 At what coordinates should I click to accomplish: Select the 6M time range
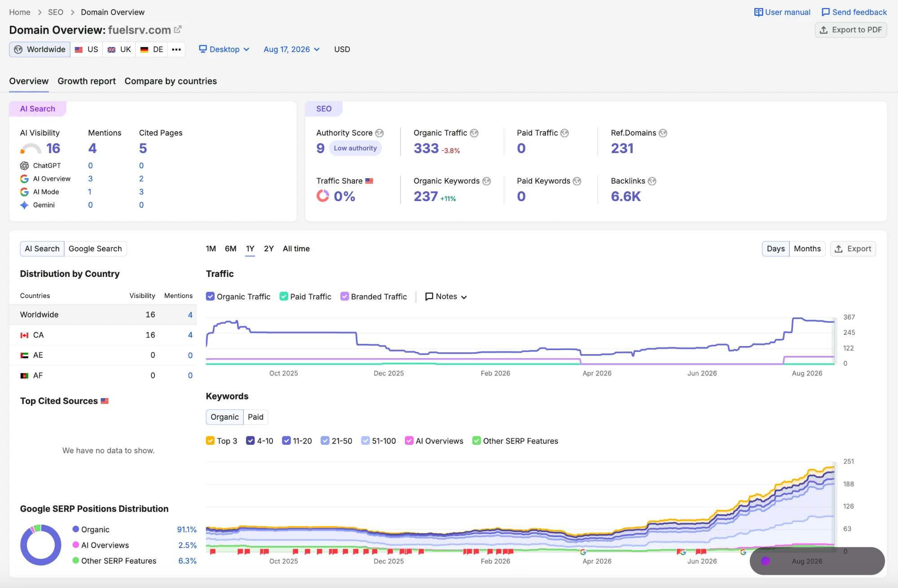(x=231, y=249)
